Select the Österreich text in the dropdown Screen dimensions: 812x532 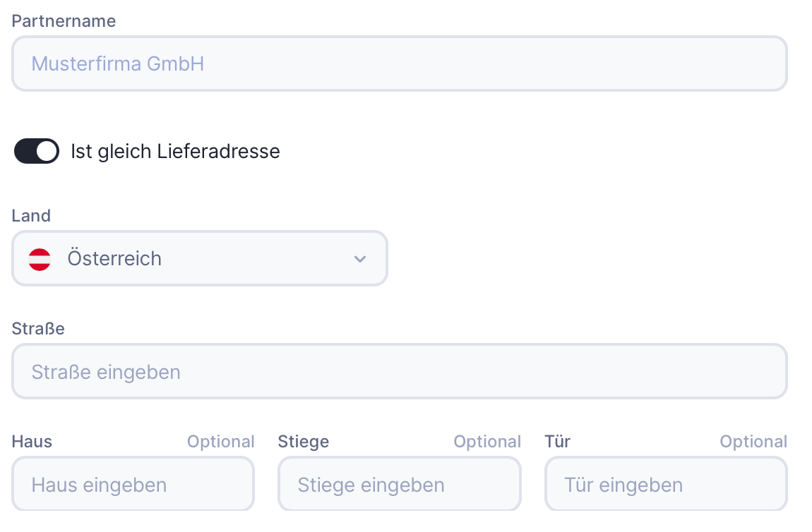pos(114,259)
